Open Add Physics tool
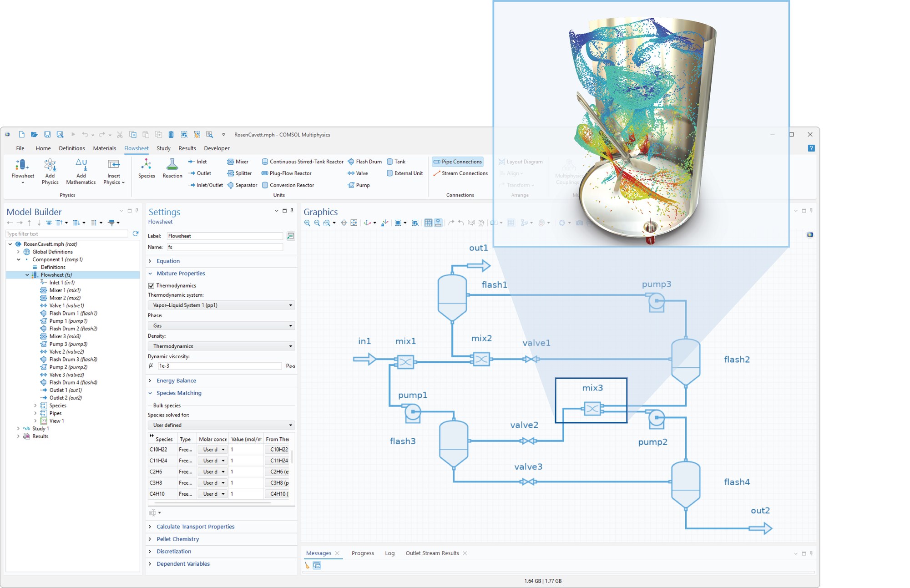The height and width of the screenshot is (588, 910). tap(50, 171)
